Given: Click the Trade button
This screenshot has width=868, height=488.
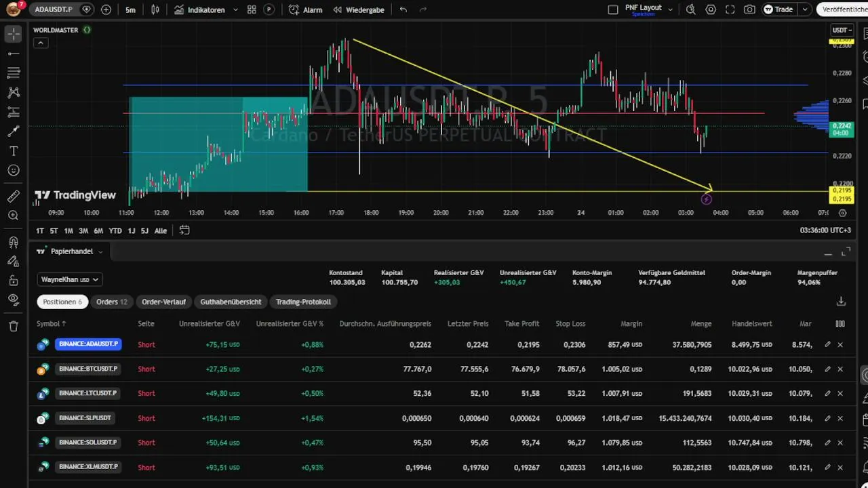Looking at the screenshot, I should click(x=779, y=9).
